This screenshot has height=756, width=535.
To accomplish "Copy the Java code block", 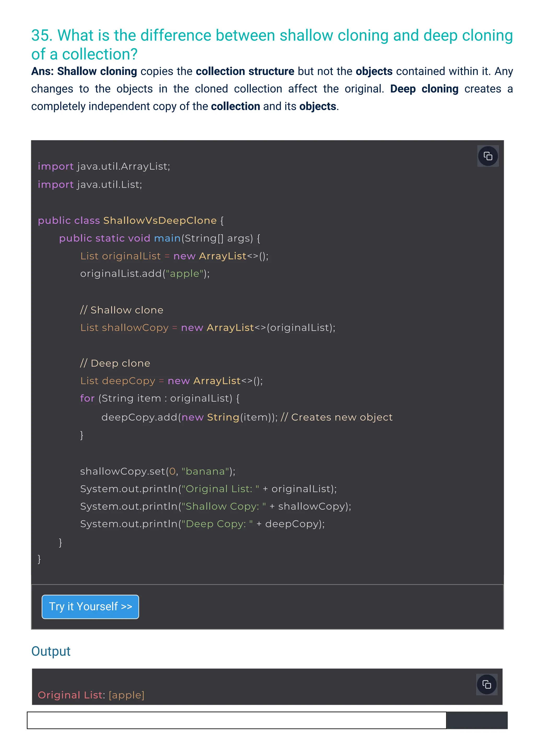I will click(487, 156).
